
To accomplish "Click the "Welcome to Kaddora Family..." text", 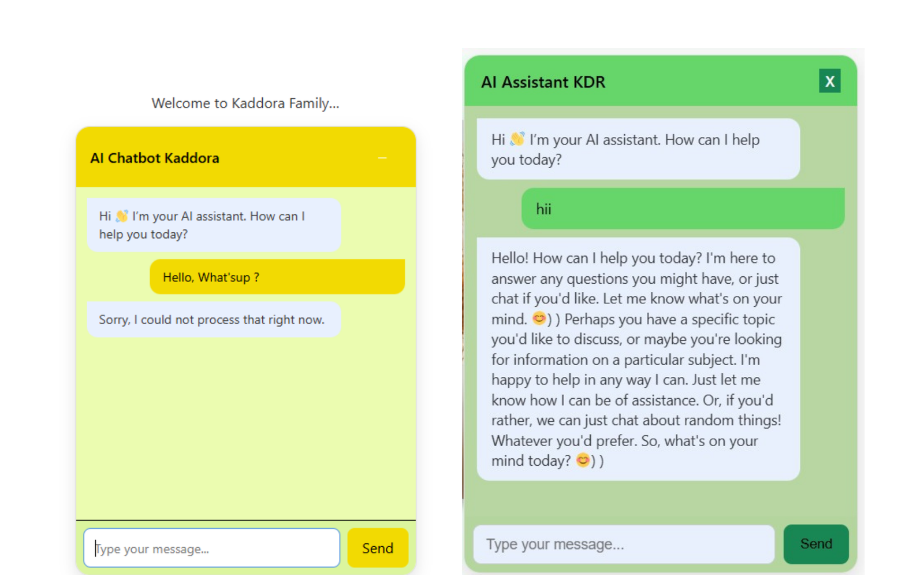I will pyautogui.click(x=245, y=103).
